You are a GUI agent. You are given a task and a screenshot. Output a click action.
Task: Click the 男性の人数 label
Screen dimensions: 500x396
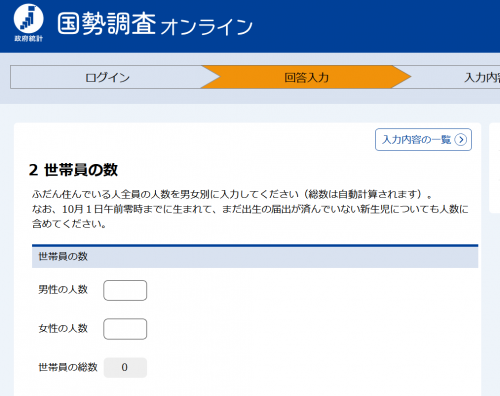[x=63, y=289]
